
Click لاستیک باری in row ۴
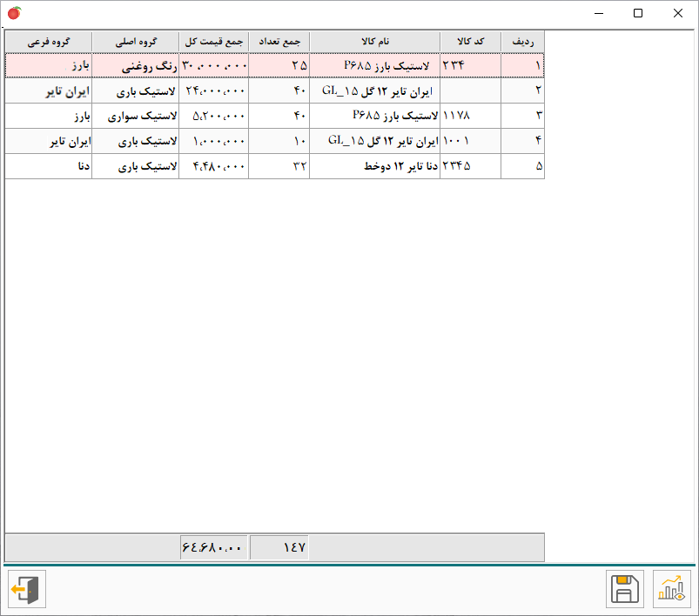136,141
